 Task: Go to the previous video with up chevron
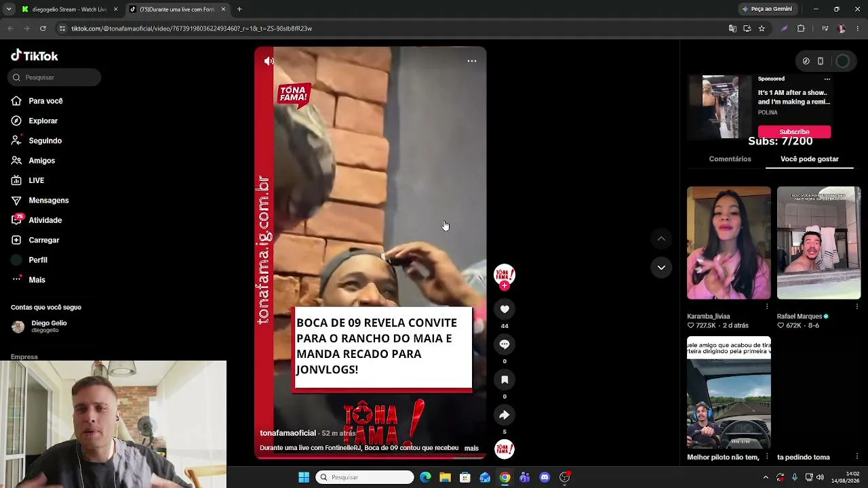(661, 239)
